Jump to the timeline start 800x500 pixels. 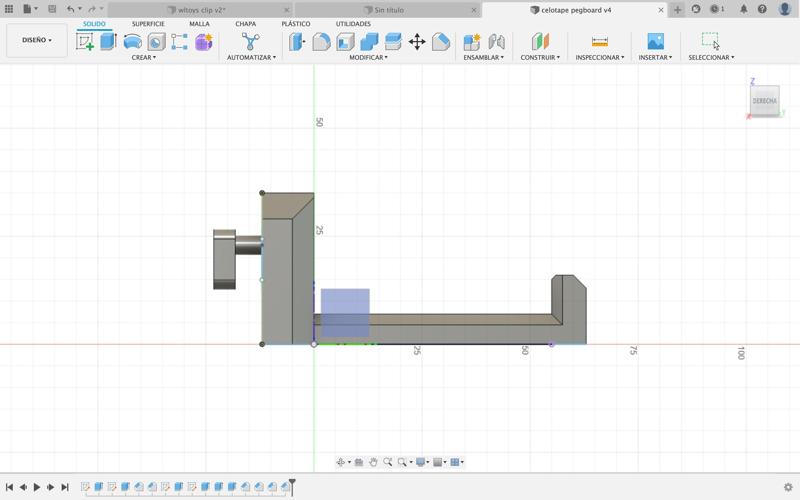point(9,487)
